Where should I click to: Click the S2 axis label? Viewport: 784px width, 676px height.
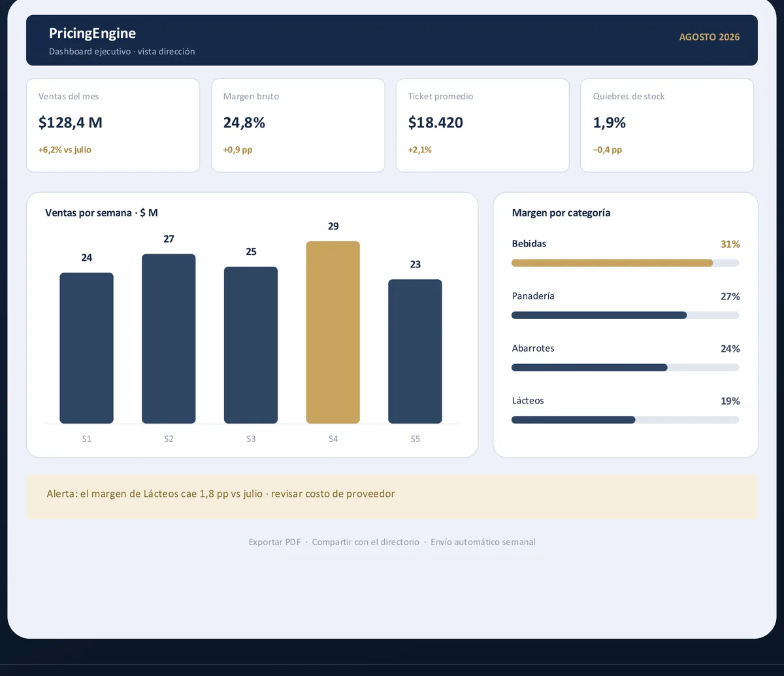pyautogui.click(x=169, y=439)
